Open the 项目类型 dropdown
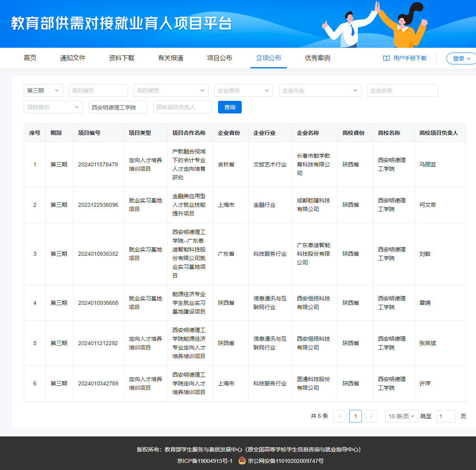 pyautogui.click(x=171, y=91)
